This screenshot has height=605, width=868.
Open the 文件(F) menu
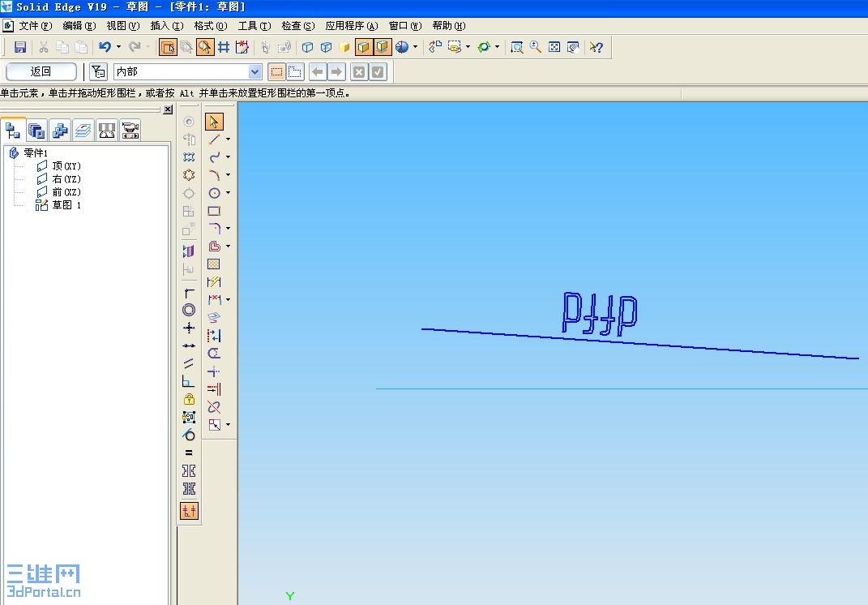(x=36, y=26)
